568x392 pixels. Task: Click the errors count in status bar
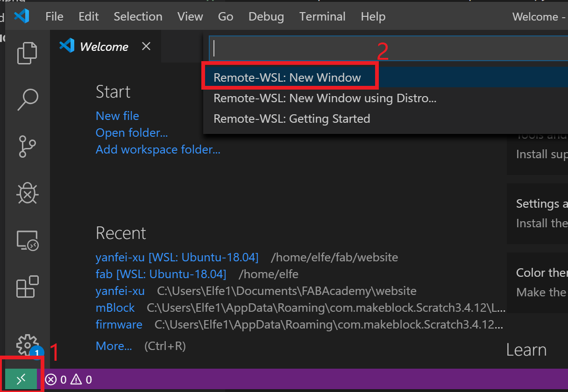coord(56,379)
